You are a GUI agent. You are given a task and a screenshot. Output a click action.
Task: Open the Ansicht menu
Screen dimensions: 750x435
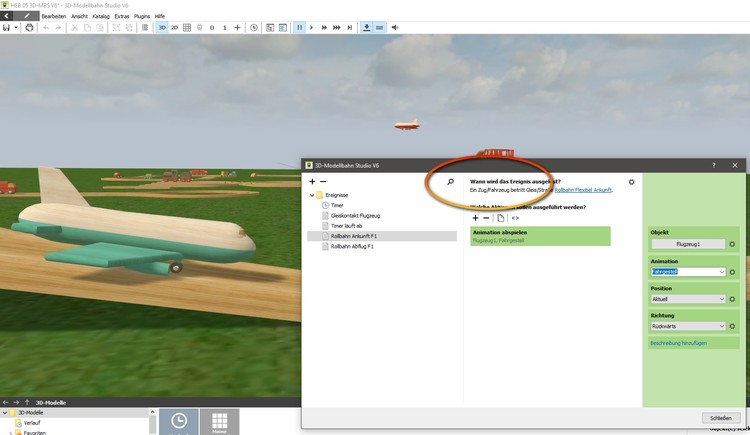(x=79, y=16)
